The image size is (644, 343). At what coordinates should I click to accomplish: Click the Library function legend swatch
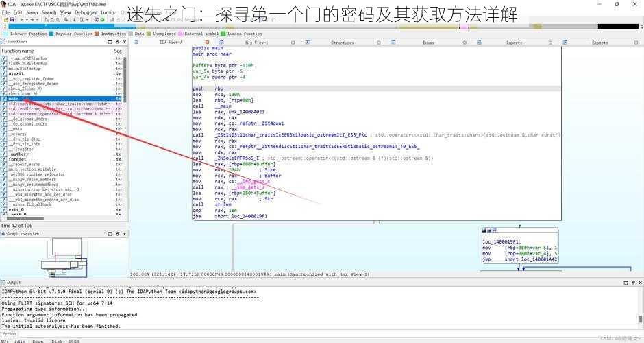pyautogui.click(x=5, y=34)
